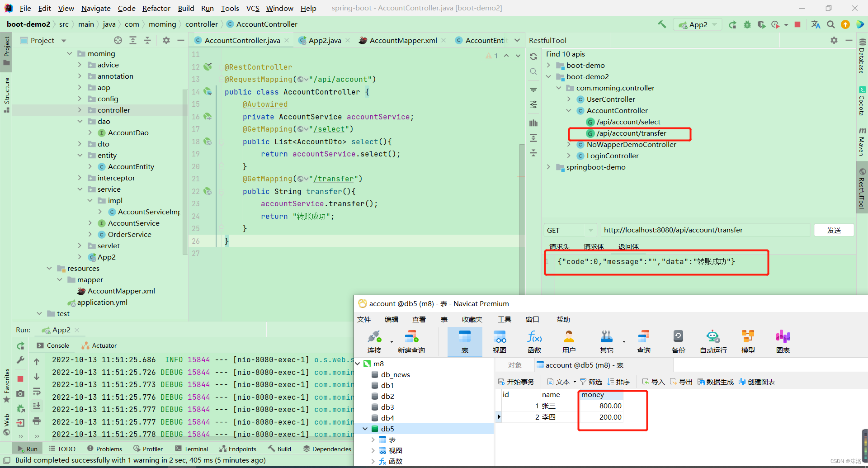The image size is (868, 468).
Task: Open the VCS menu
Action: 253,8
